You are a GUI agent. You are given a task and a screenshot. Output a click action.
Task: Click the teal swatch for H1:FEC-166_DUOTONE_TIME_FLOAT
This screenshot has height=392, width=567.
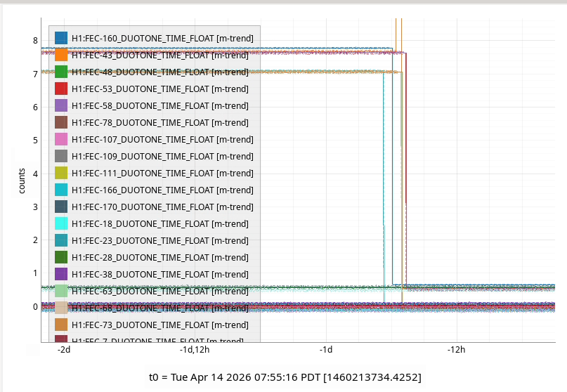tap(61, 190)
